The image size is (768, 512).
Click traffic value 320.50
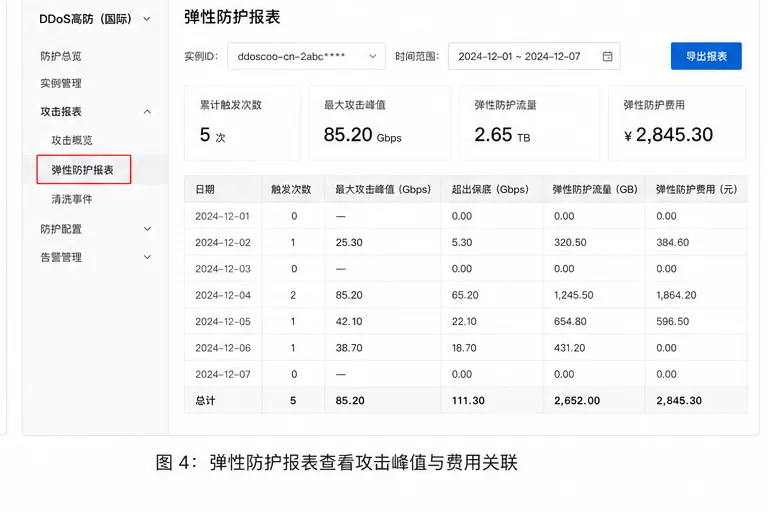570,243
